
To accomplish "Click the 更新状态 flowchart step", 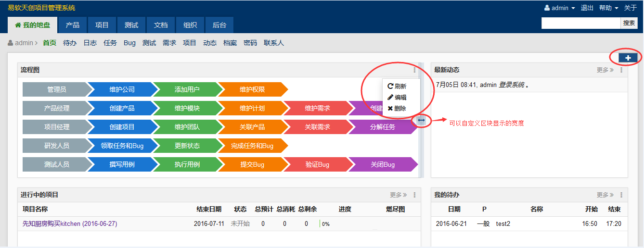I will click(x=187, y=146).
